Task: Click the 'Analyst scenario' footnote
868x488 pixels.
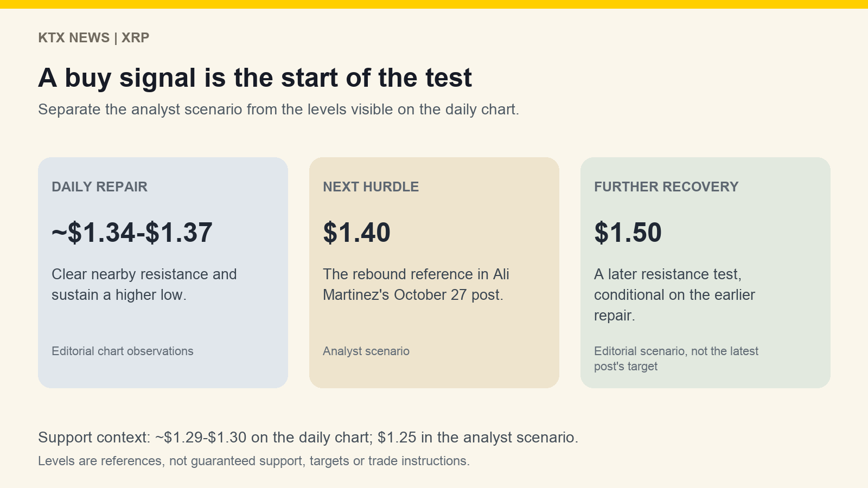Action: (366, 351)
